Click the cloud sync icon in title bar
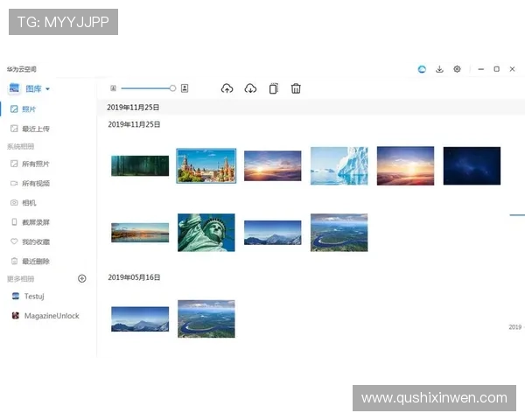Viewport: 525px width, 420px height. (x=422, y=69)
